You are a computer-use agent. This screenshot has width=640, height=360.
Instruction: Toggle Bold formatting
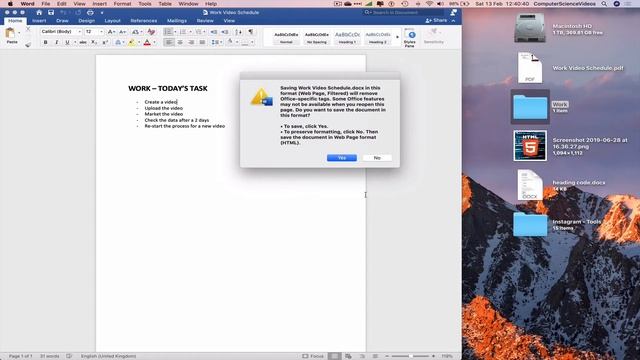point(45,42)
